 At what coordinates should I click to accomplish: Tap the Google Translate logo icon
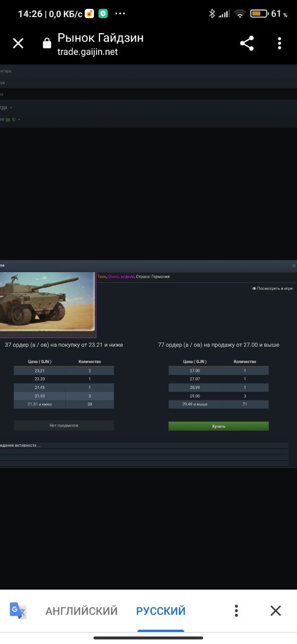(x=18, y=611)
